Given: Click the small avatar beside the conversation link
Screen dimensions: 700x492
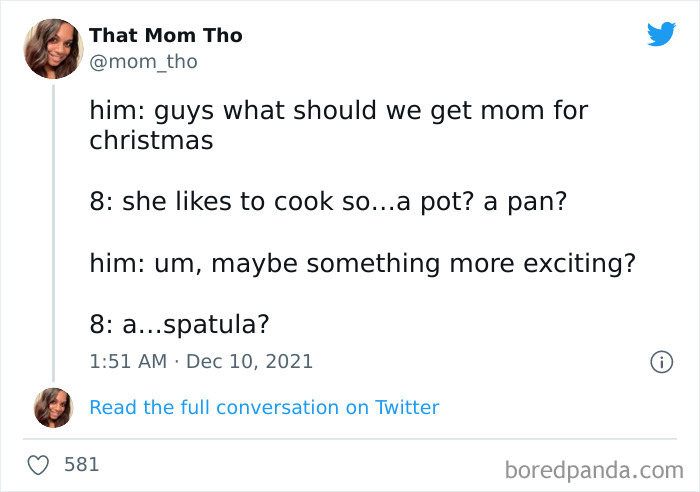Looking at the screenshot, I should (52, 407).
